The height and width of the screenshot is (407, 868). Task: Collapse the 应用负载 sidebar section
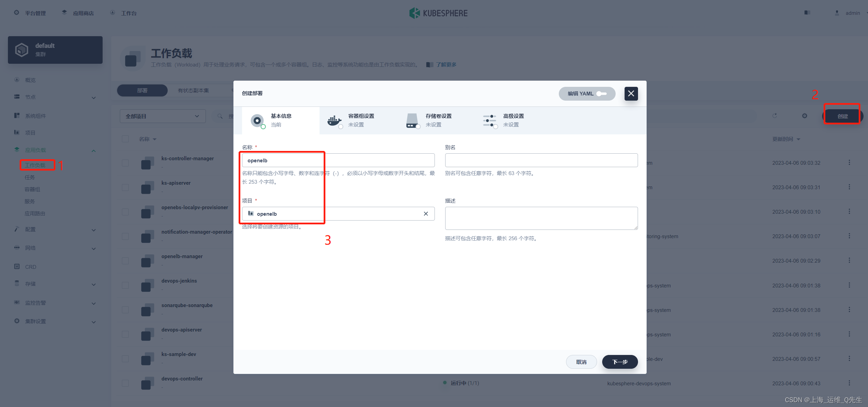(x=55, y=150)
